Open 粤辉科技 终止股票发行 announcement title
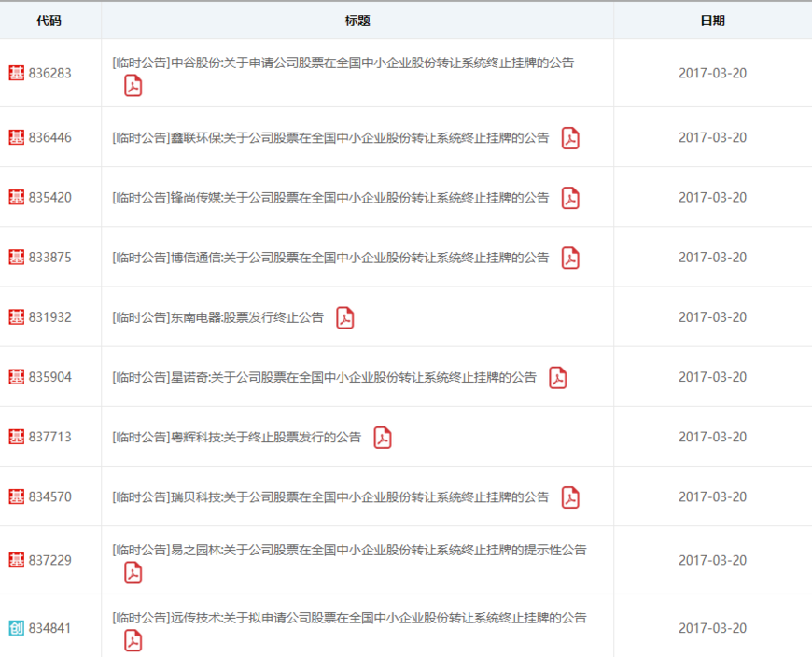Image resolution: width=812 pixels, height=657 pixels. pos(237,438)
